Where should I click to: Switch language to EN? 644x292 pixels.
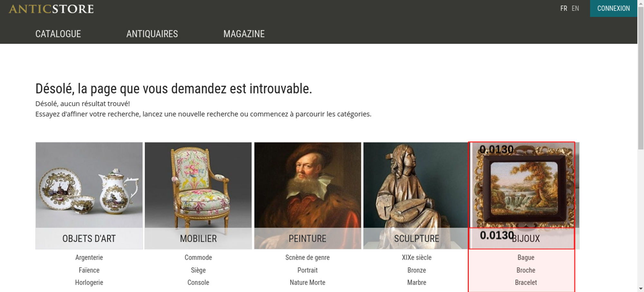pyautogui.click(x=575, y=8)
